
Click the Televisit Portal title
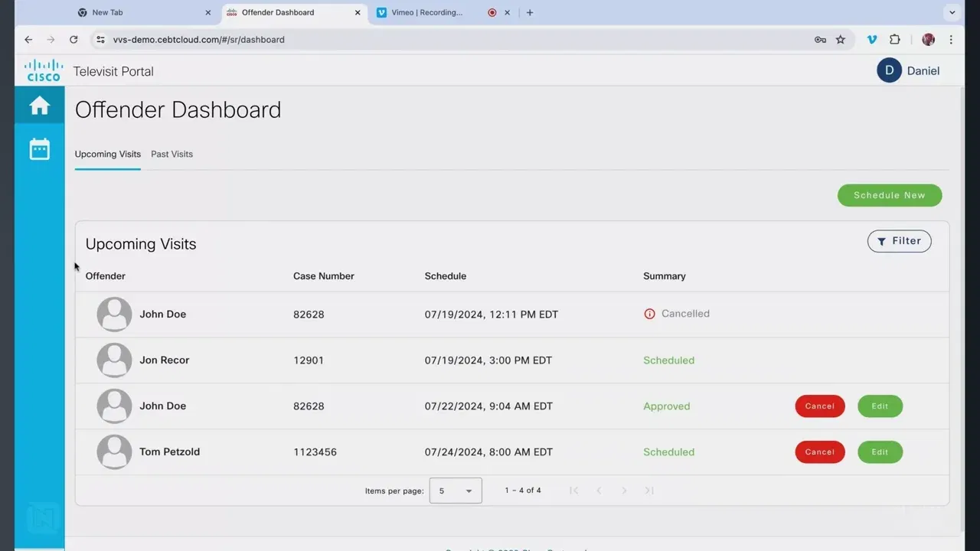coord(113,71)
